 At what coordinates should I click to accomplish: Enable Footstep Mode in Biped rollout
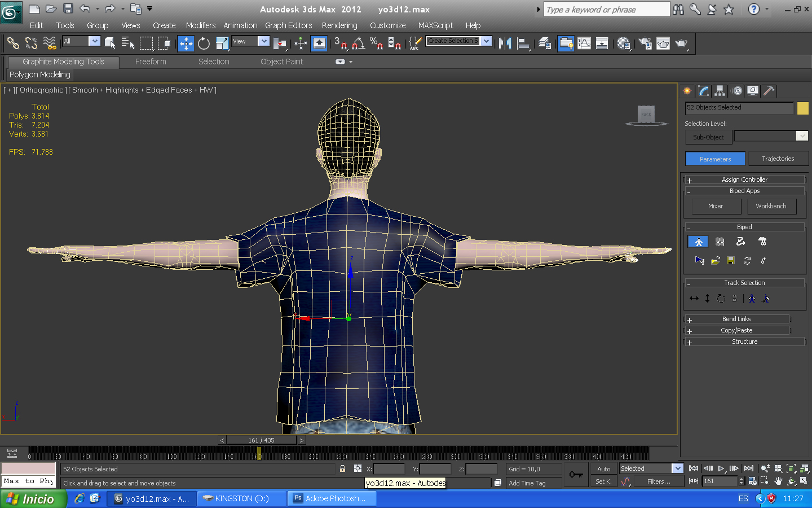tap(720, 242)
